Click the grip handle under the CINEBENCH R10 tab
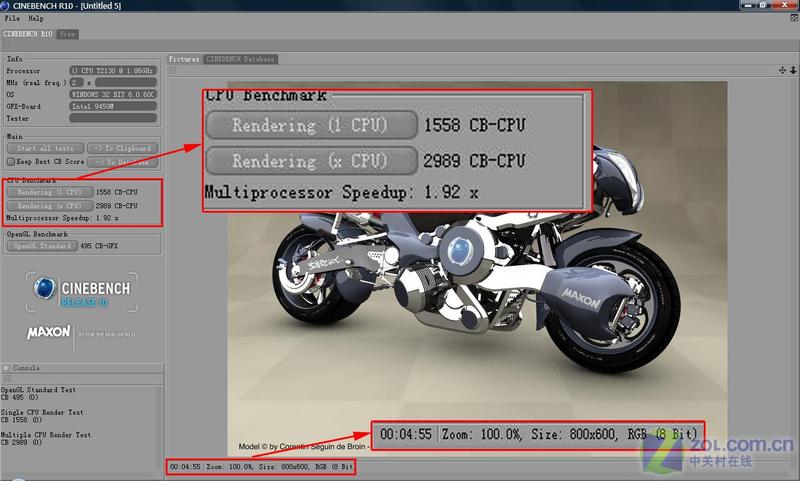Image resolution: width=800 pixels, height=481 pixels. 6,45
